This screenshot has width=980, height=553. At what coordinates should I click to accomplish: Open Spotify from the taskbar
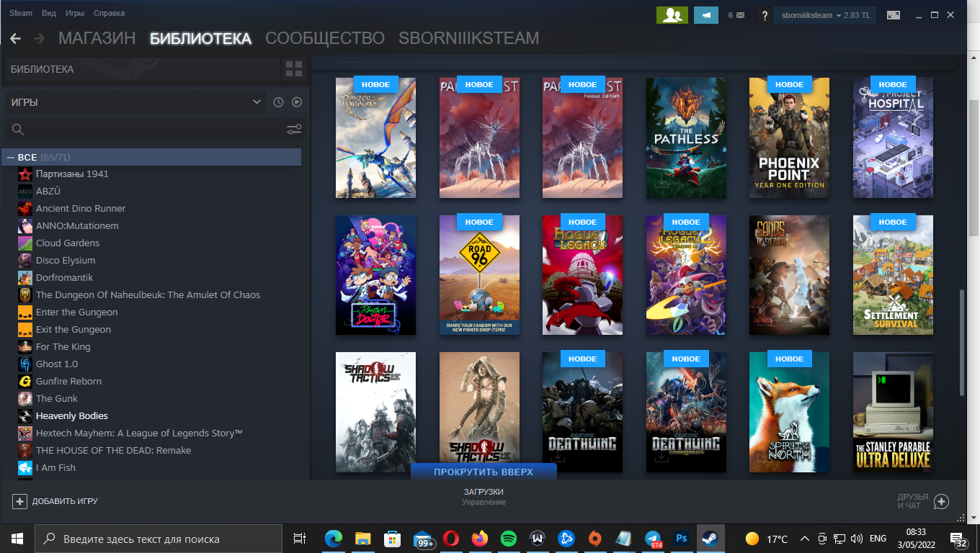tap(507, 539)
